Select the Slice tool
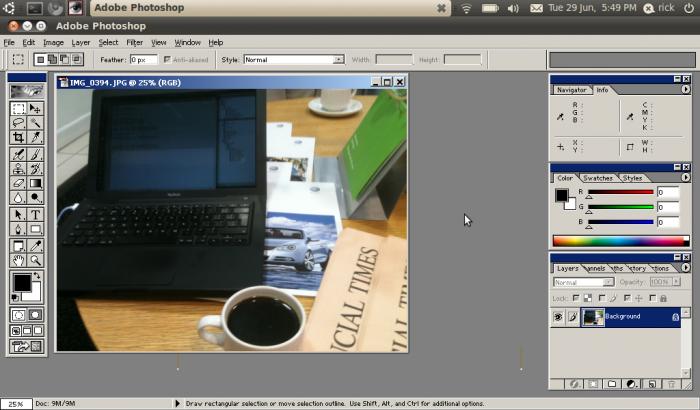 35,137
